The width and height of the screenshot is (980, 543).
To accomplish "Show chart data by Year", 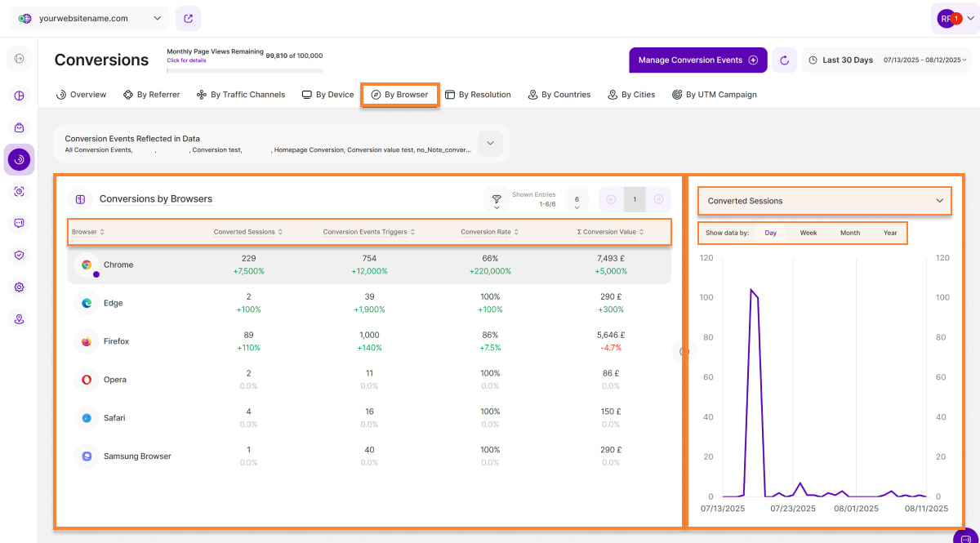I will (889, 233).
